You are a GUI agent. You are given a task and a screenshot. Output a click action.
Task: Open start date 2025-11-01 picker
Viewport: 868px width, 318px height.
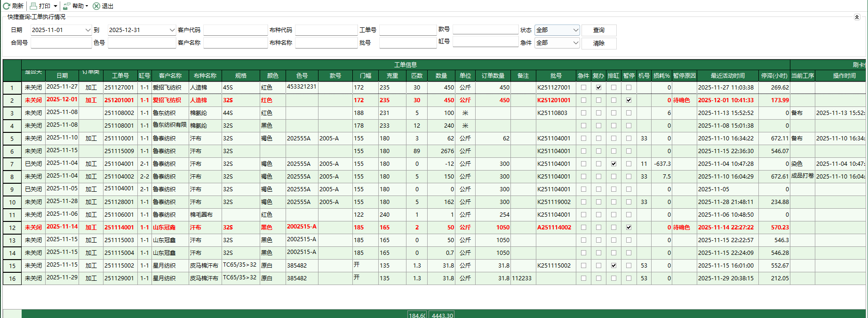(x=88, y=30)
